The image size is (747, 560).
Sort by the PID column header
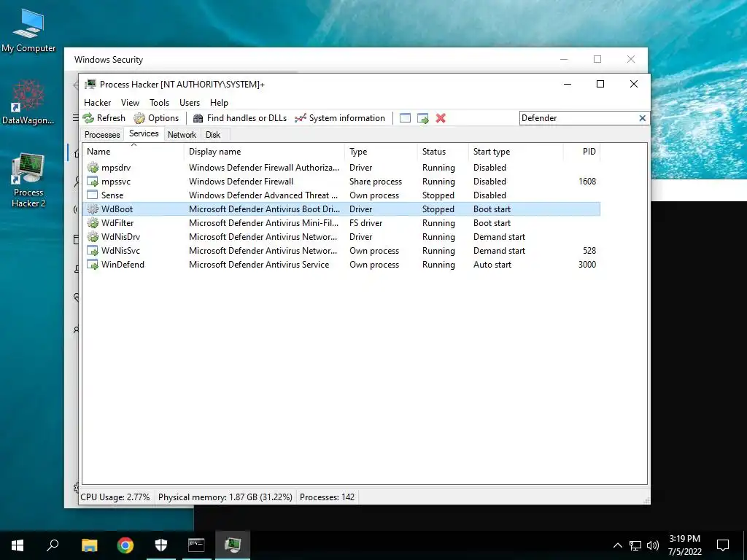pos(581,152)
